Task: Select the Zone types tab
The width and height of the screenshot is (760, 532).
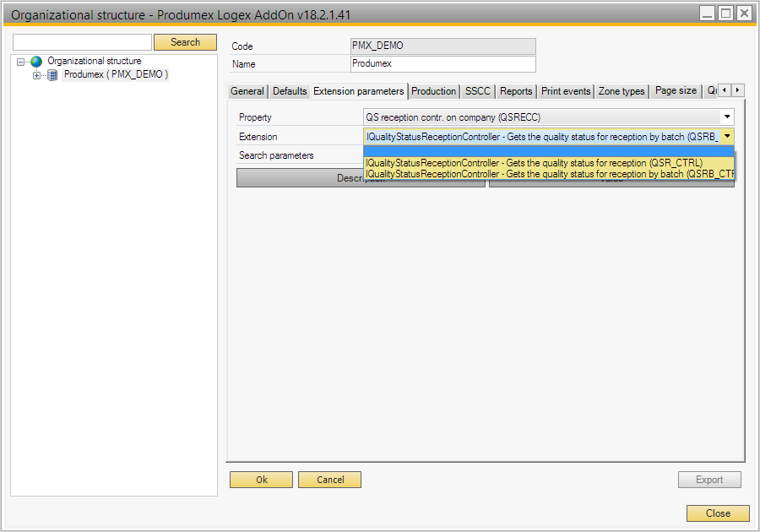Action: pos(622,91)
